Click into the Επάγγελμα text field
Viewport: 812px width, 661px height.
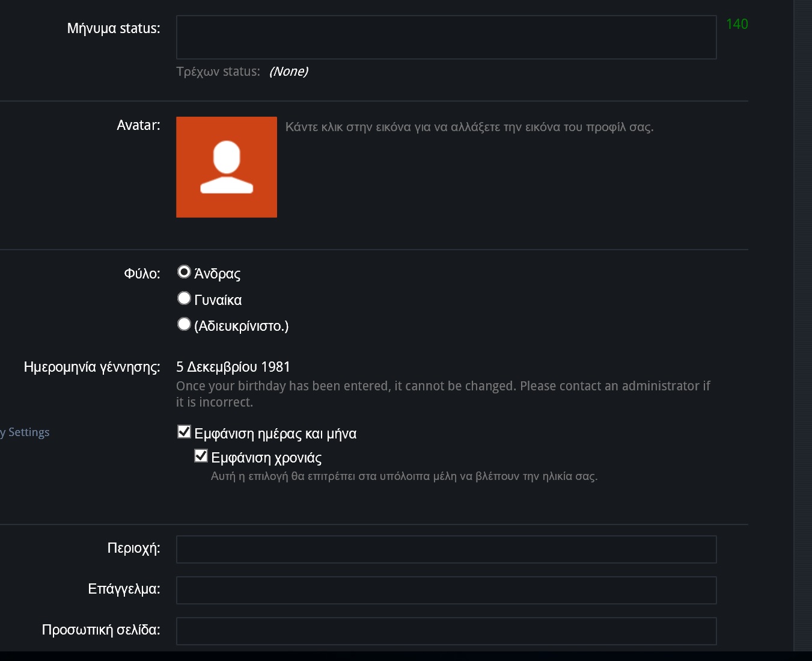[x=446, y=590]
